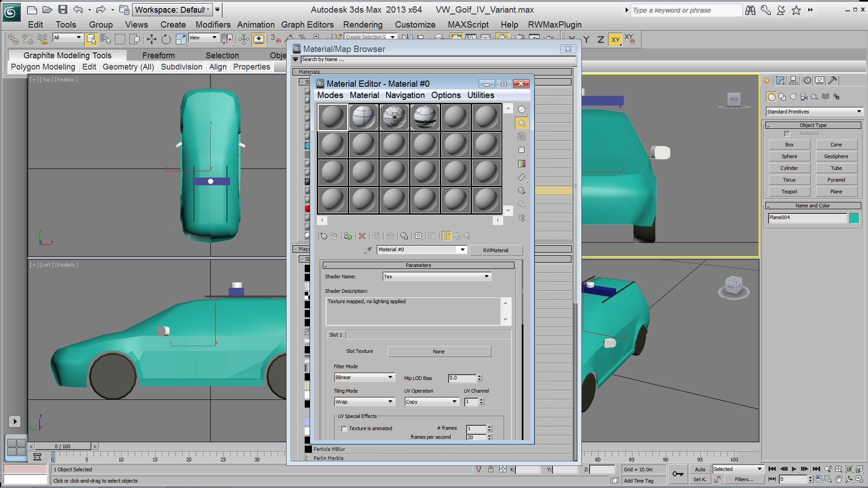
Task: Select the Move transform tool
Action: click(x=151, y=39)
